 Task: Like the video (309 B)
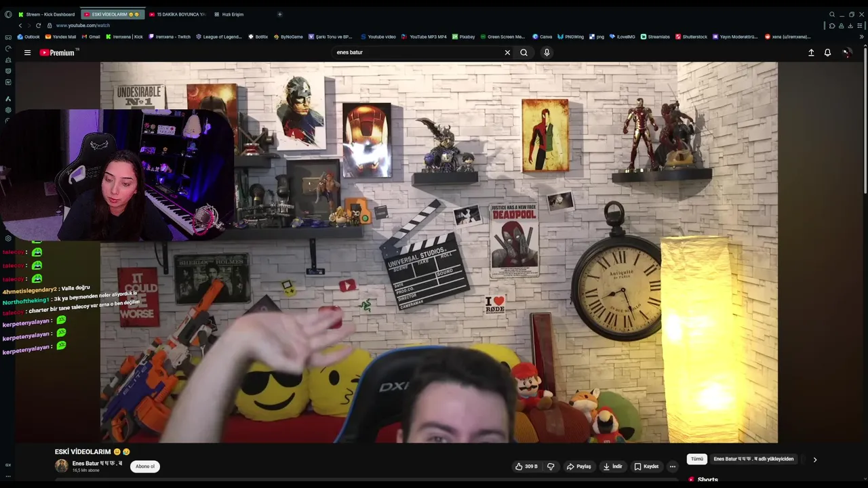point(526,466)
